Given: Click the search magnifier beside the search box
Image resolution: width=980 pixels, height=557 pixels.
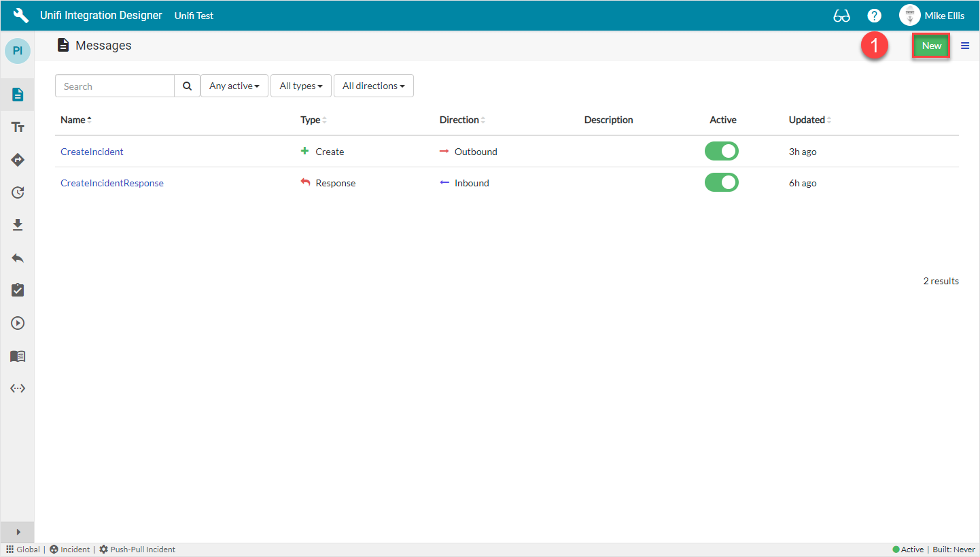Looking at the screenshot, I should [x=187, y=86].
